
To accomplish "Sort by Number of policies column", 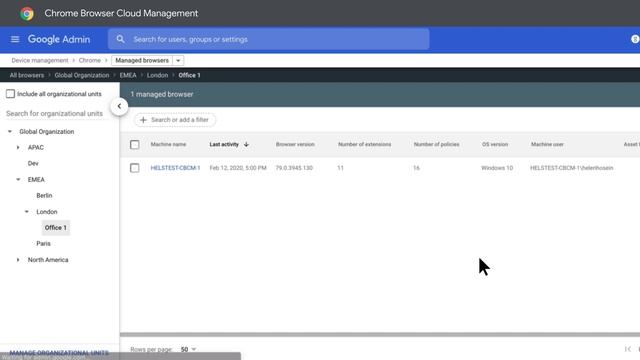I will (436, 144).
